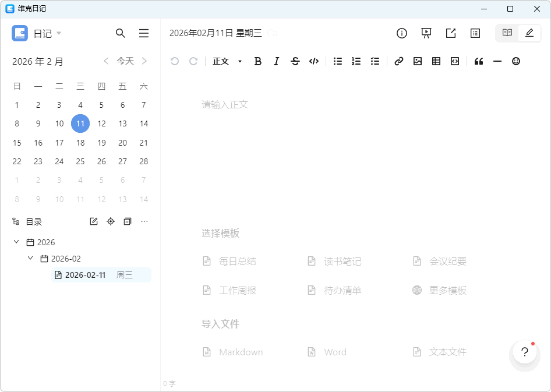Screen dimensions: 551x392
Task: Switch to edit mode pencil
Action: click(529, 33)
